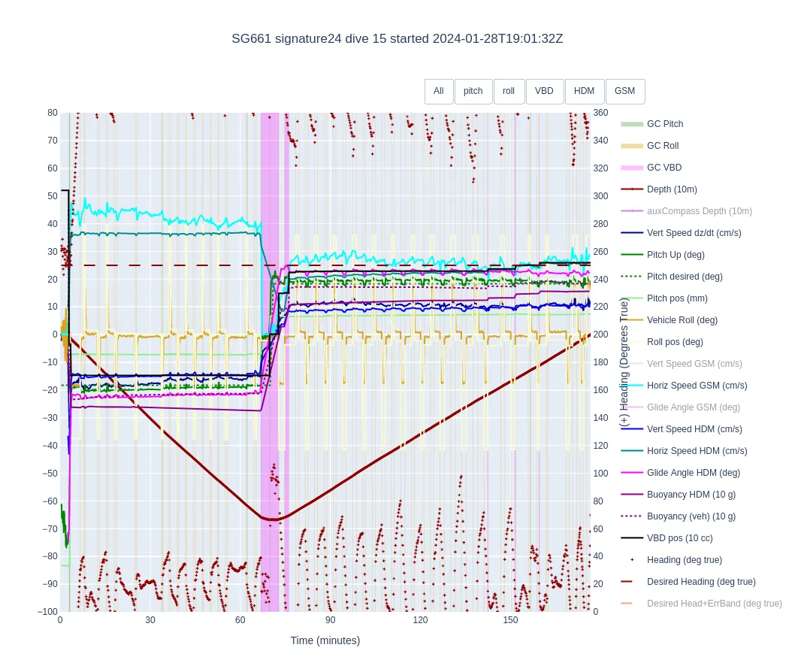This screenshot has width=795, height=672.
Task: Enable the Vert Speed GSM trace
Action: point(694,364)
